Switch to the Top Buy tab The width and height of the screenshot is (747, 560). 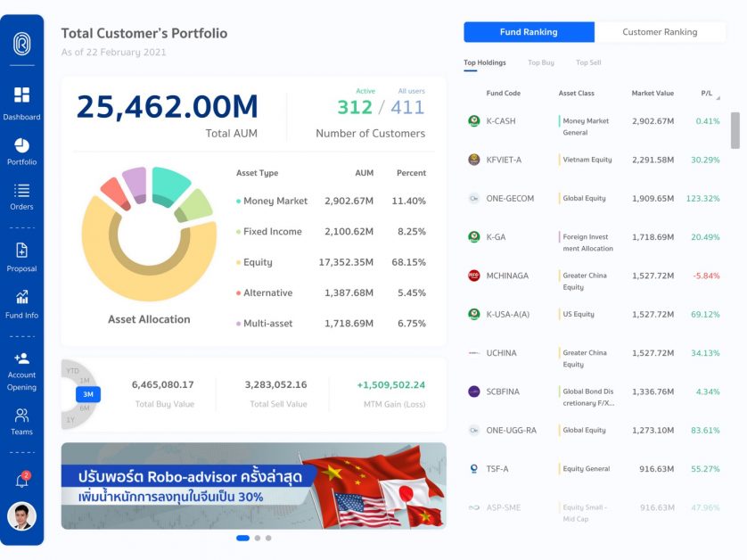point(540,62)
